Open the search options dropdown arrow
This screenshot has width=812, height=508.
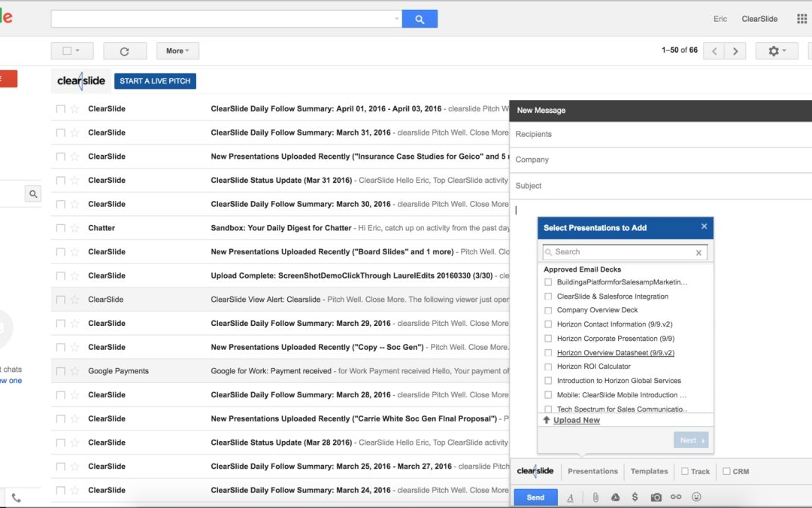tap(397, 19)
